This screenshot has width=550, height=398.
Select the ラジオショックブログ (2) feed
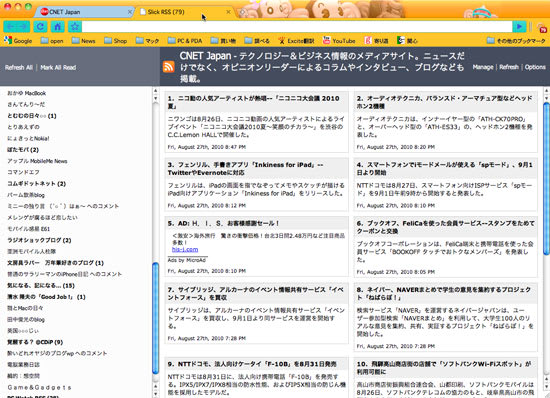(39, 240)
